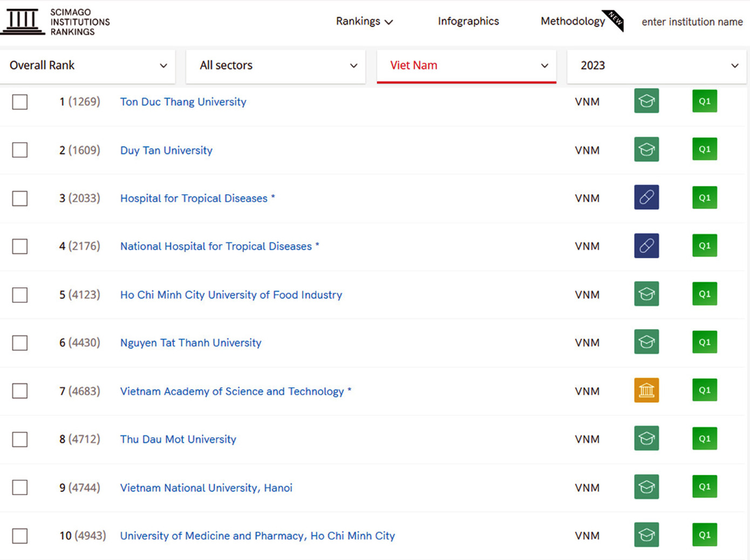Tick the checkbox for Thu Dau Mot University

(x=19, y=439)
